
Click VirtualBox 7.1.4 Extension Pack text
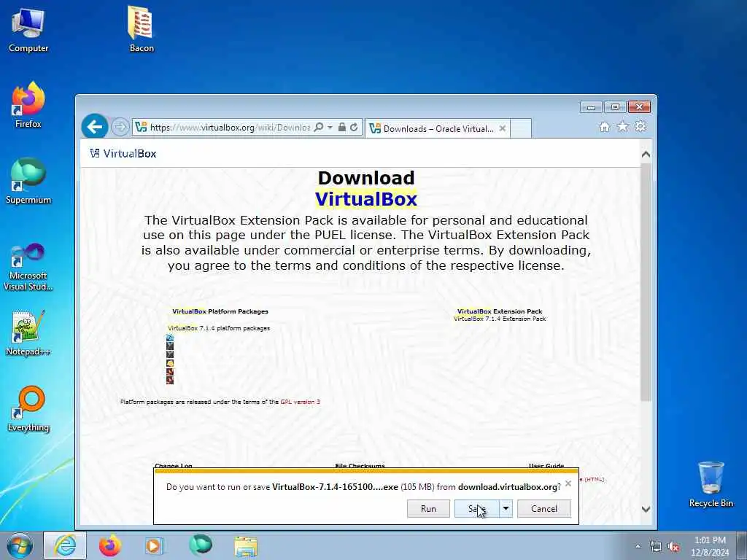click(500, 319)
